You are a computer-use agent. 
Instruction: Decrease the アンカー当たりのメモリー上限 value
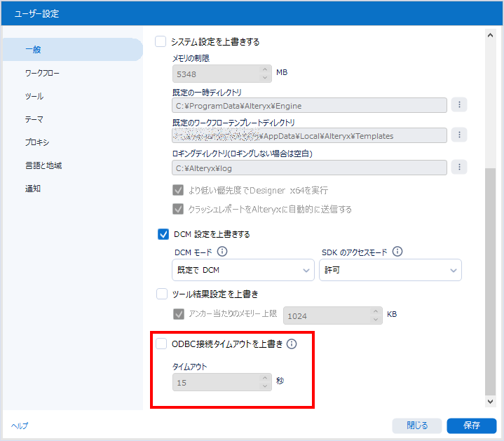tap(376, 319)
